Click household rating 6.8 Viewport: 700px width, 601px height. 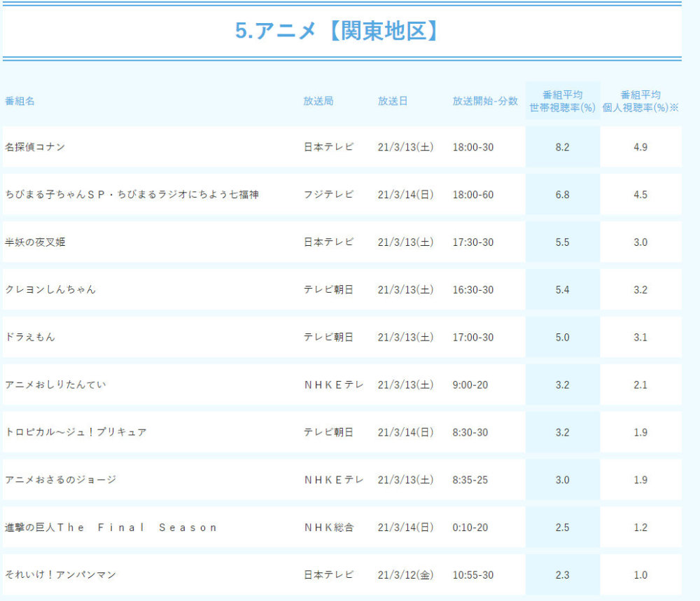click(x=563, y=194)
